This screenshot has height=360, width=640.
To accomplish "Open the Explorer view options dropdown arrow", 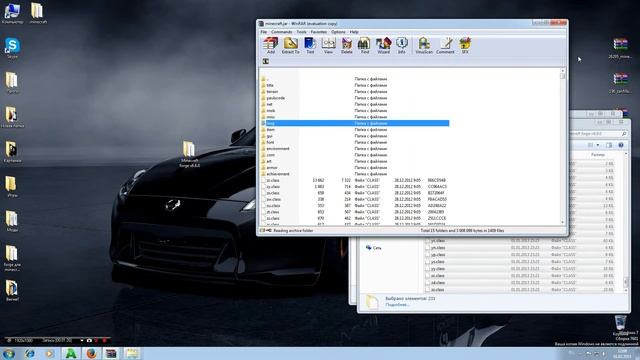I will coord(598,145).
